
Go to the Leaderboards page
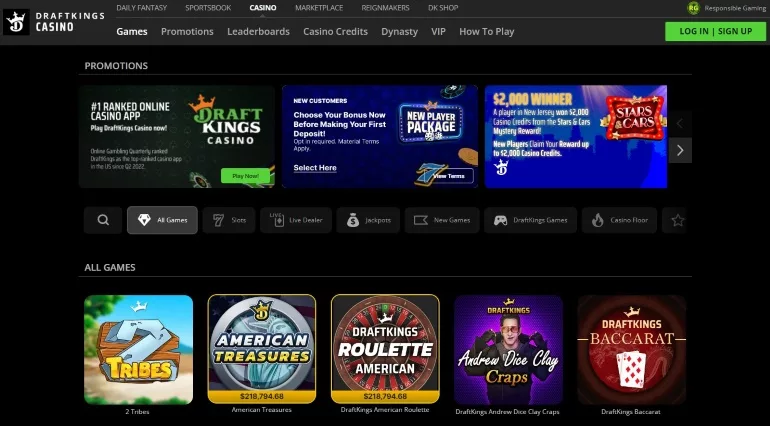click(258, 31)
